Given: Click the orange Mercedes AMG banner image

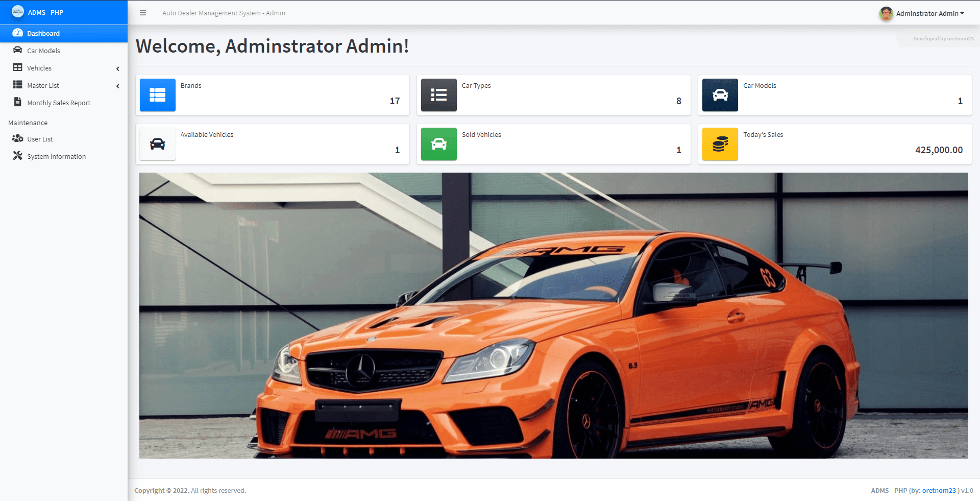Looking at the screenshot, I should 553,315.
